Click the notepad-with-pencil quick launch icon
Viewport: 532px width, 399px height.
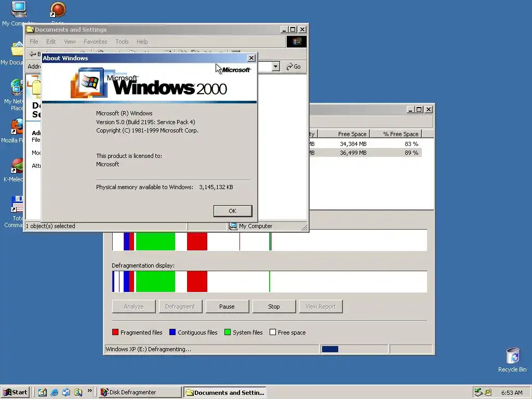pos(42,392)
